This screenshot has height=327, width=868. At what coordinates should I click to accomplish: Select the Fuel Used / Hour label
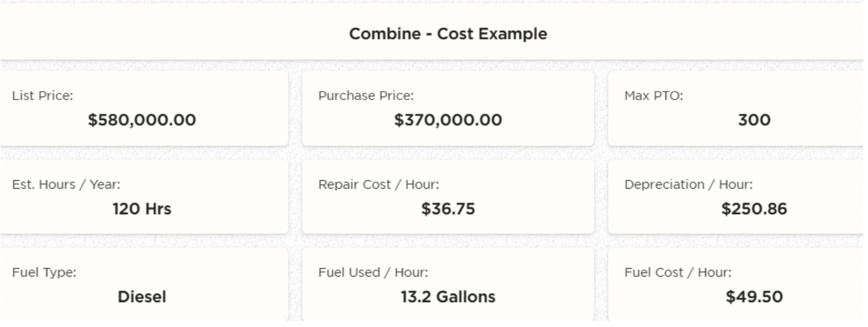point(373,272)
